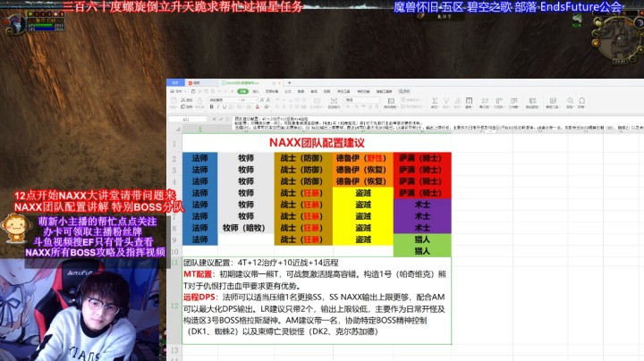
Task: Select row 1 header
Action: click(x=174, y=143)
